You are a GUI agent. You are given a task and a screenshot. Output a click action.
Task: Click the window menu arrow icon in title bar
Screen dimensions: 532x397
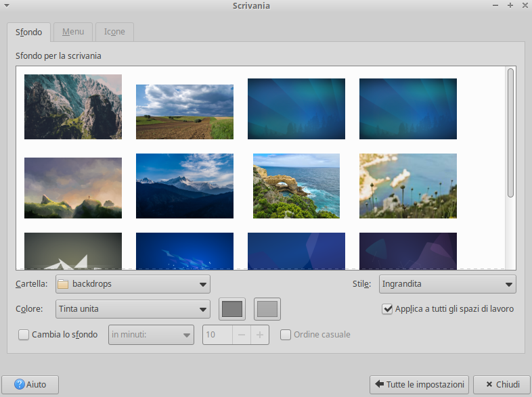coord(7,5)
